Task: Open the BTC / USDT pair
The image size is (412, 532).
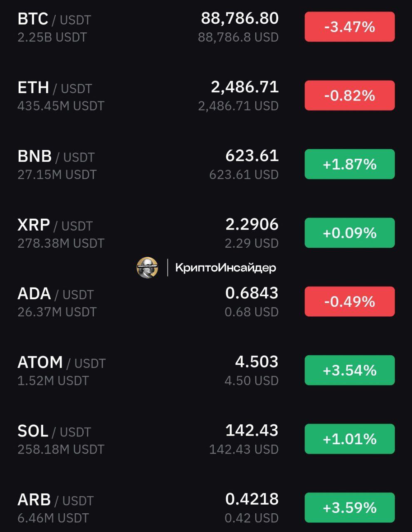Action: 206,27
